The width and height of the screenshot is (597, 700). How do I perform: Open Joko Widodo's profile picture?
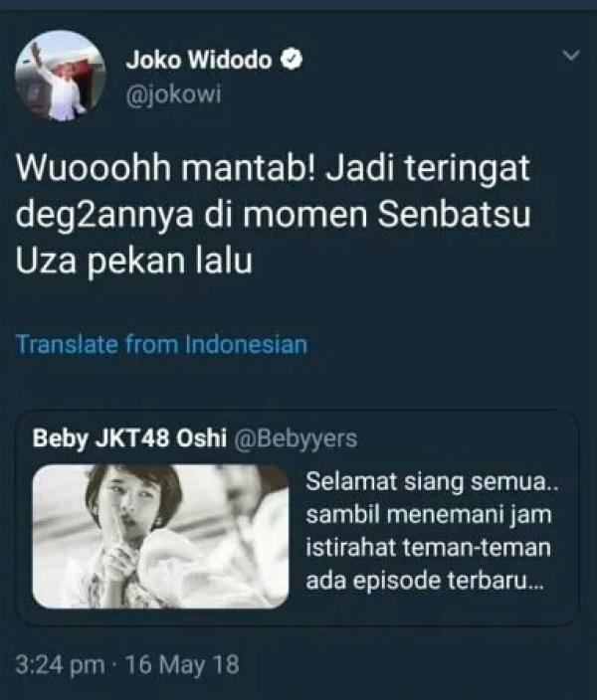61,76
